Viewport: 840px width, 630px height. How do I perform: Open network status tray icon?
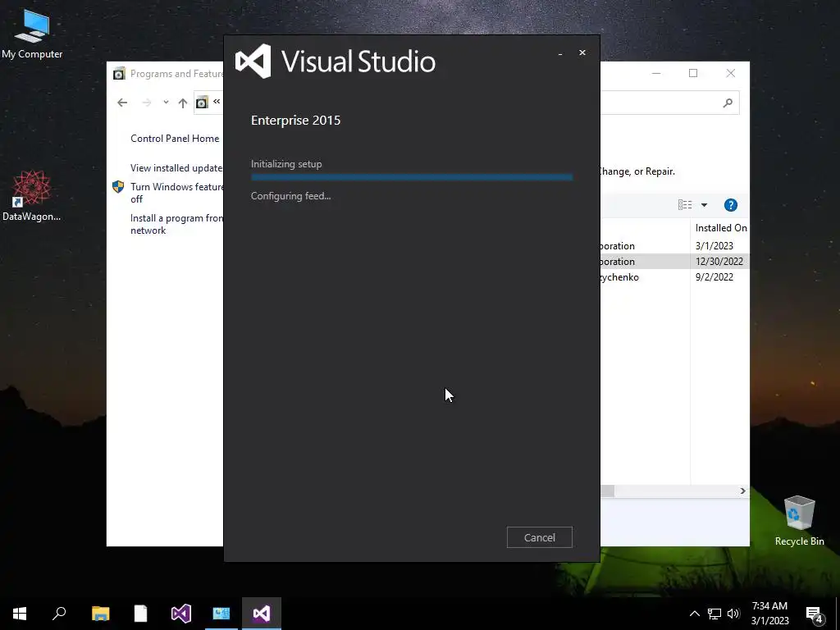[714, 614]
